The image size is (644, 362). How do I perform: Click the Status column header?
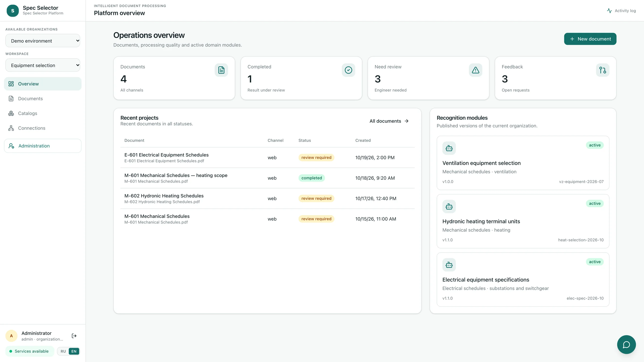[x=304, y=140]
